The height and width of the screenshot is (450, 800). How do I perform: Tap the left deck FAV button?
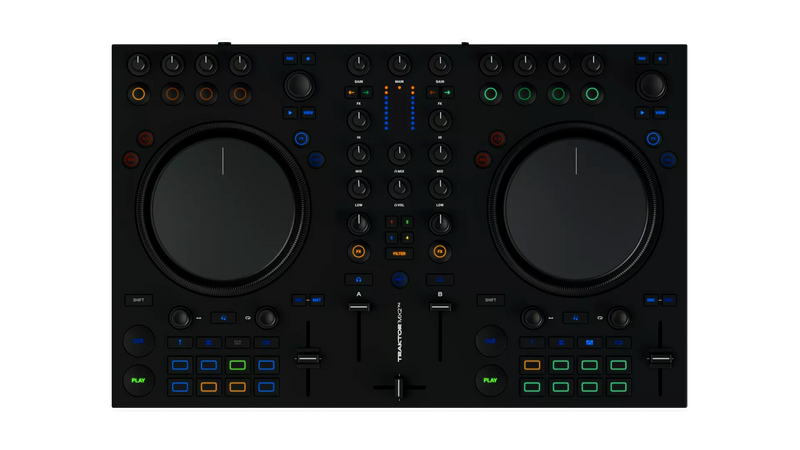click(x=290, y=59)
